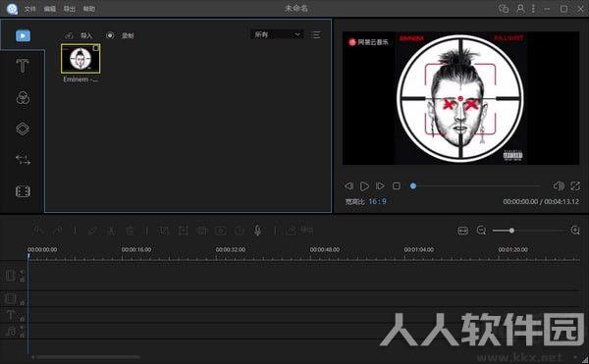Click ruler mark 00:01:04.00
The width and height of the screenshot is (589, 364).
click(x=419, y=249)
